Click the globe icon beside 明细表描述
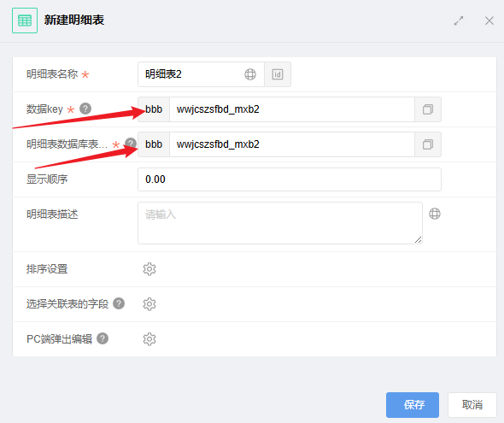The height and width of the screenshot is (423, 504). pos(435,214)
